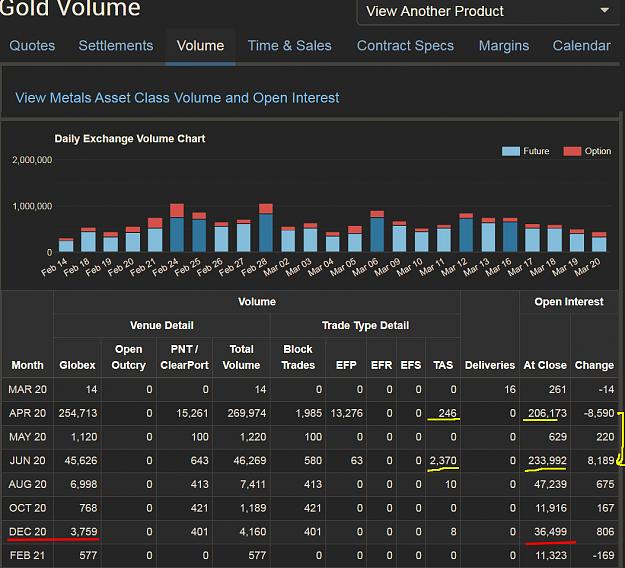Open the Calendar tab
Image resolution: width=625 pixels, height=568 pixels.
[582, 45]
